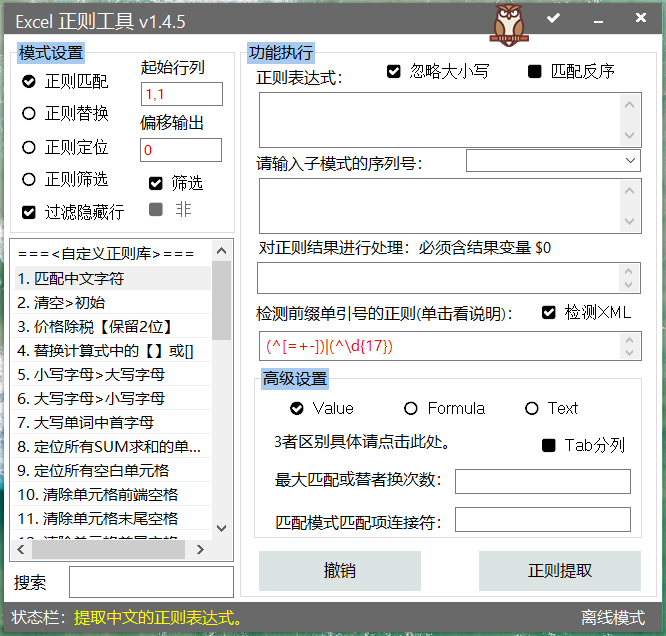Click the owl logo icon
The width and height of the screenshot is (666, 636).
click(509, 25)
